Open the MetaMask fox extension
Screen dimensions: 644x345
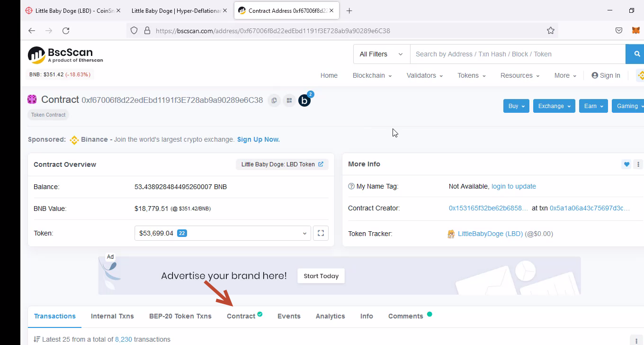coord(635,31)
